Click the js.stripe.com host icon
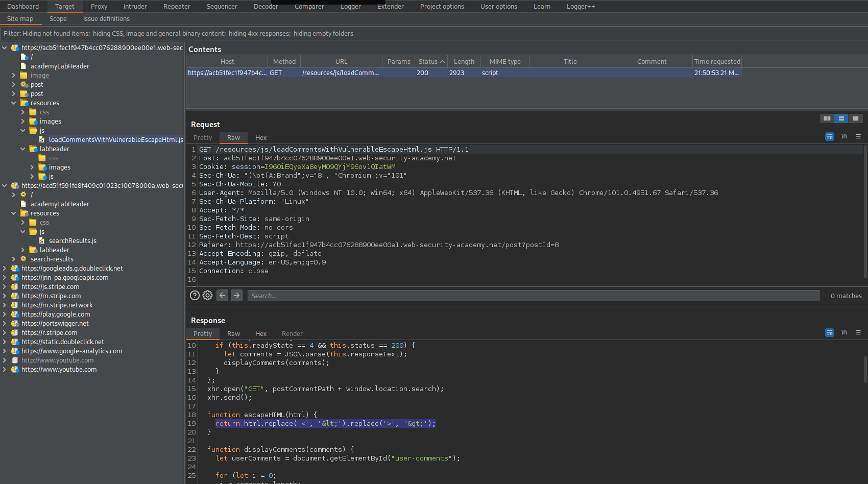868x484 pixels. (15, 286)
